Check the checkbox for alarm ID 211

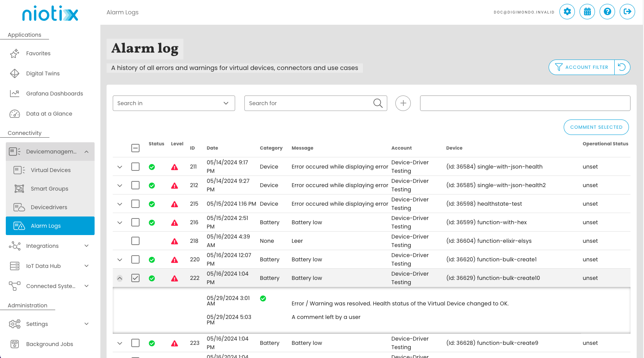point(136,167)
